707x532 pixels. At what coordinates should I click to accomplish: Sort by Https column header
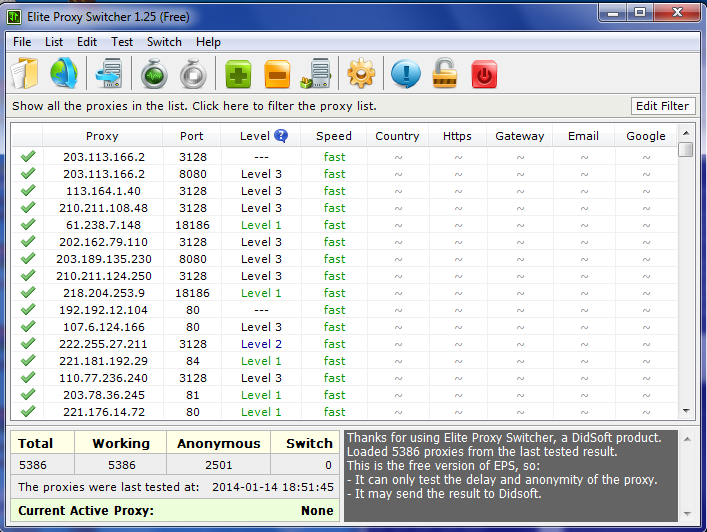point(457,136)
